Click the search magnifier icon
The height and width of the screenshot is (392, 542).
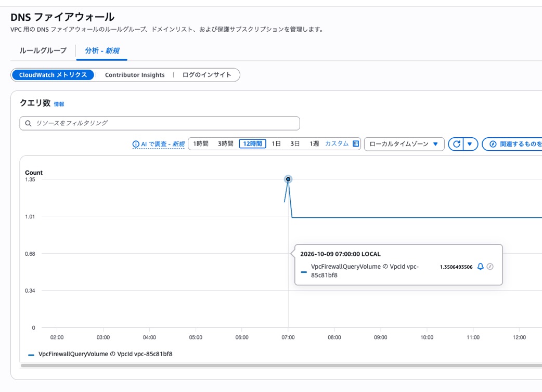(x=28, y=123)
